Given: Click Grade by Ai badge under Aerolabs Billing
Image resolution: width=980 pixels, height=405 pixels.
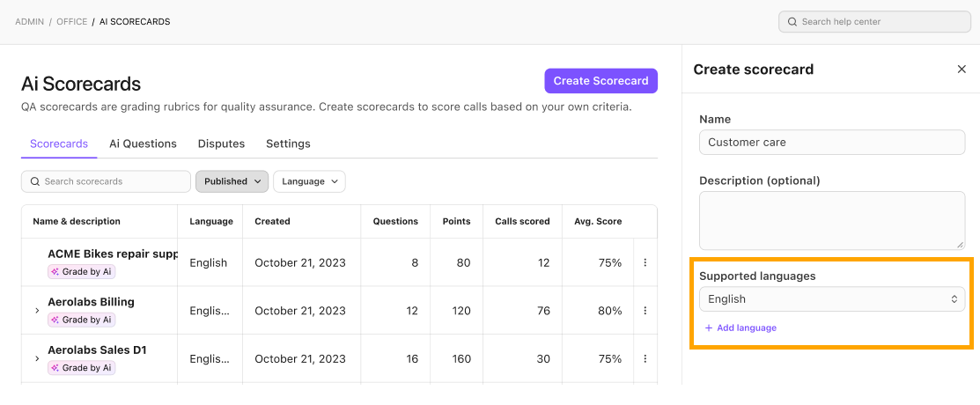Looking at the screenshot, I should click(82, 320).
